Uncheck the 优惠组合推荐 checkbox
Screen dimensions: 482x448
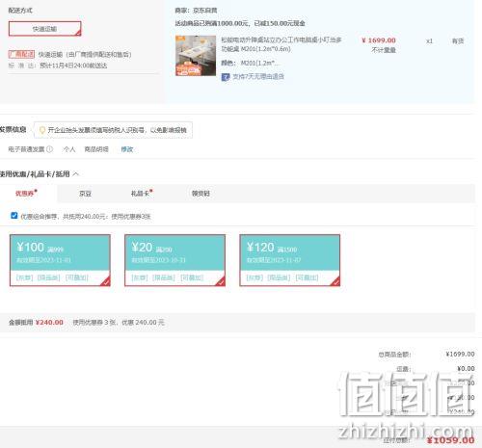click(x=13, y=216)
